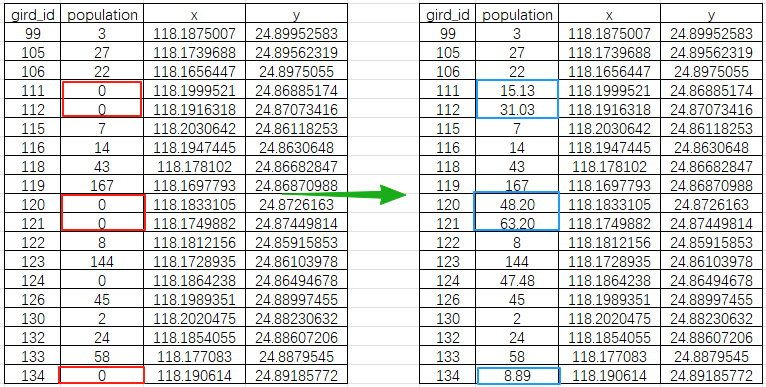Select the 31.03 population cell

click(x=517, y=109)
